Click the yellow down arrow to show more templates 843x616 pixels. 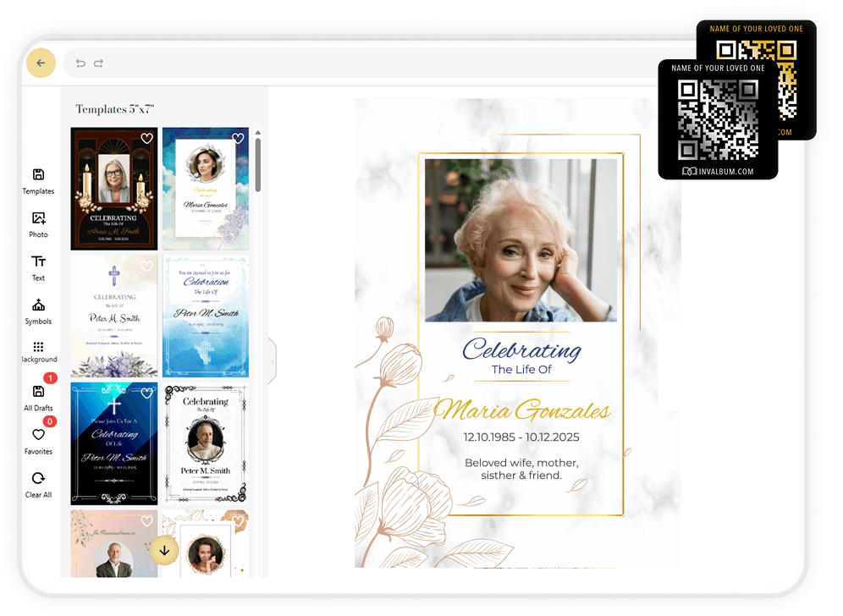[x=164, y=551]
